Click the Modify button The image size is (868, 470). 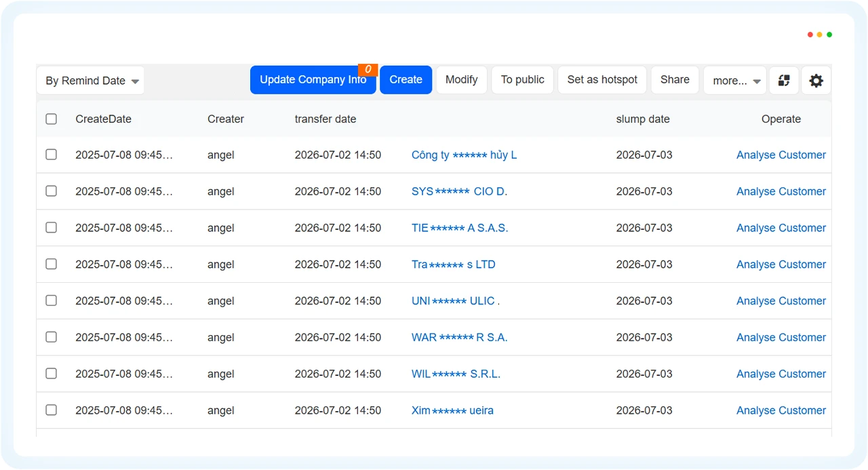coord(462,80)
